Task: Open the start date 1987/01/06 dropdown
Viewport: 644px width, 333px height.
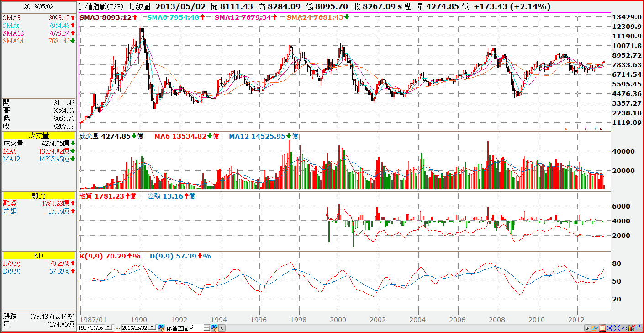Action: coord(109,328)
